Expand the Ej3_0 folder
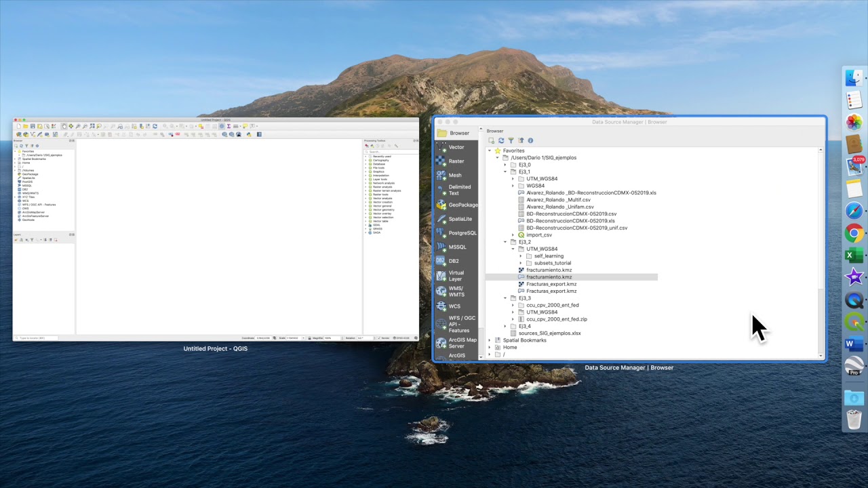868x488 pixels. coord(505,165)
